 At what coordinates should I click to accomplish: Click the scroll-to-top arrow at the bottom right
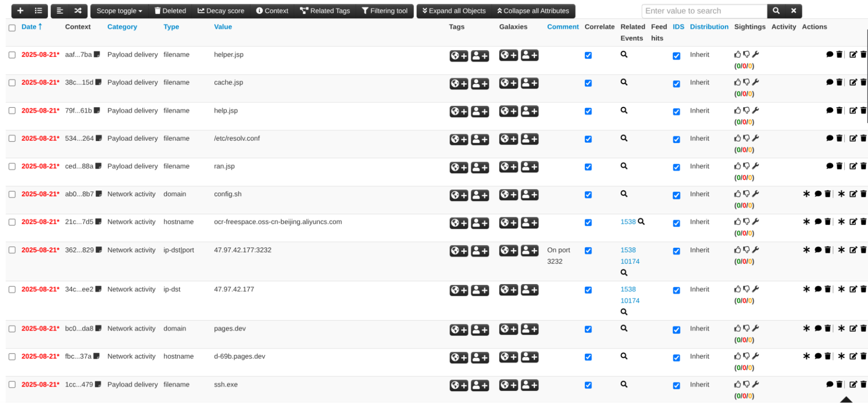(x=846, y=400)
